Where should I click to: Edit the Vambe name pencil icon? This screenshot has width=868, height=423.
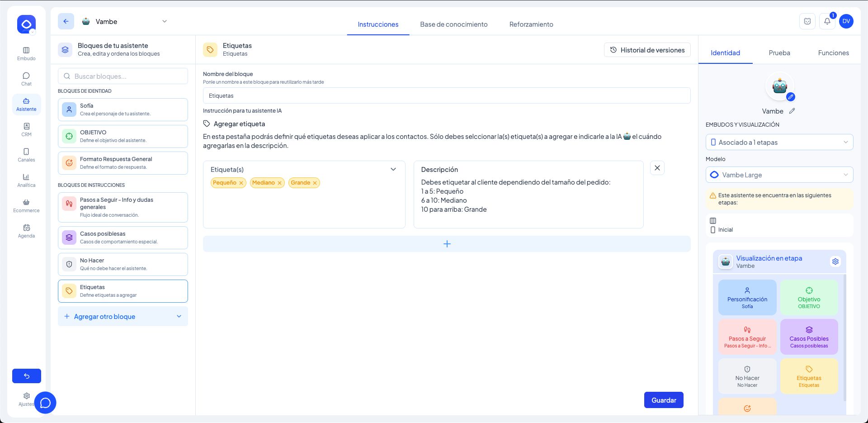[792, 111]
